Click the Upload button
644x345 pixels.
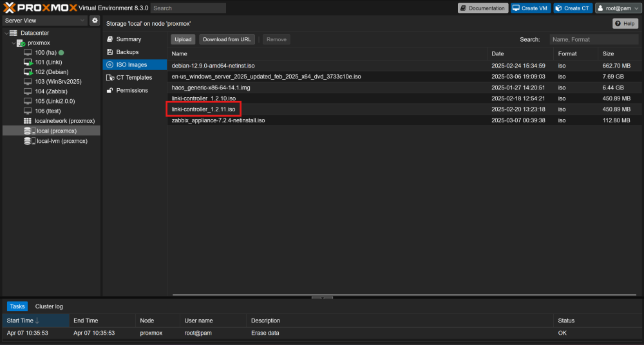pyautogui.click(x=183, y=39)
